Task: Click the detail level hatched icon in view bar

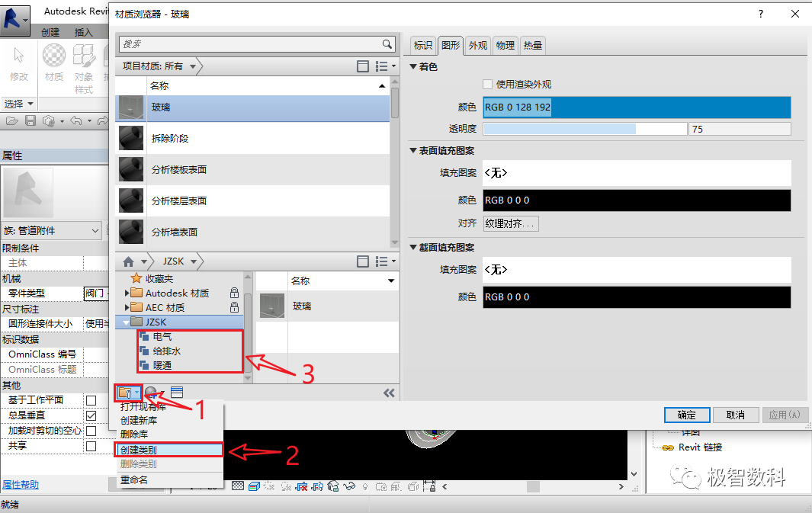Action: point(238,486)
